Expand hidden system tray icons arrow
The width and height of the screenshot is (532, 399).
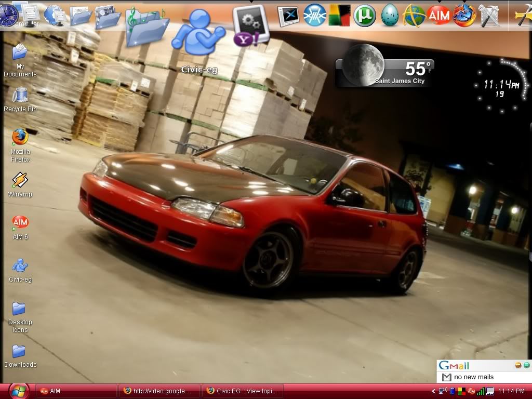[x=434, y=391]
